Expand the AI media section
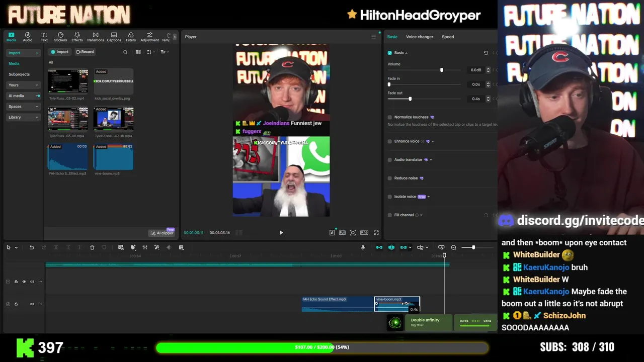This screenshot has height=362, width=644. tap(23, 96)
